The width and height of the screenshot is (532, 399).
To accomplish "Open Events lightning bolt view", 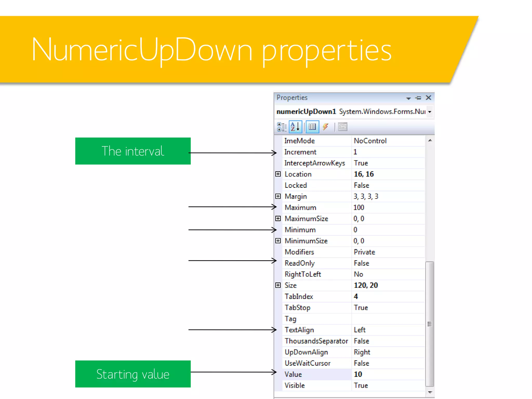I will pos(325,127).
